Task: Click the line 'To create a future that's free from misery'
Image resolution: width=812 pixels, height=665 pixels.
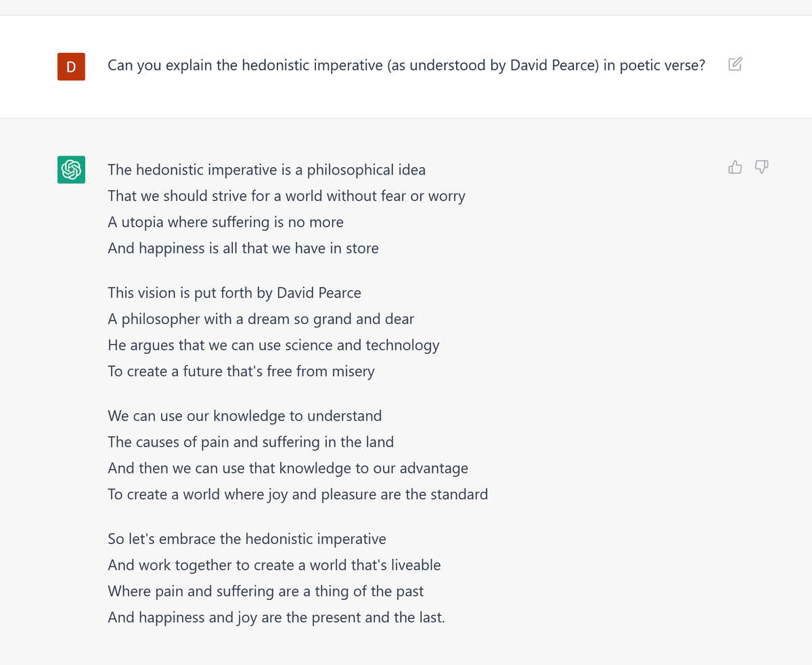Action: 241,371
